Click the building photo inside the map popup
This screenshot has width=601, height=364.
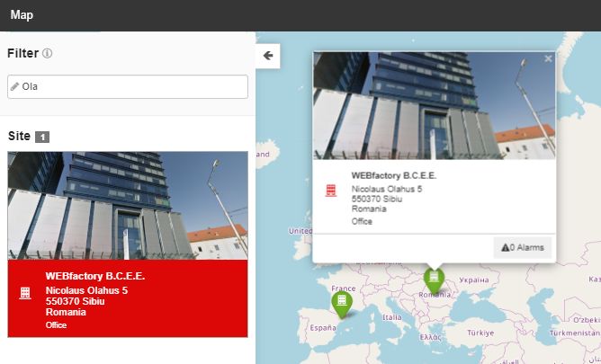tap(434, 104)
